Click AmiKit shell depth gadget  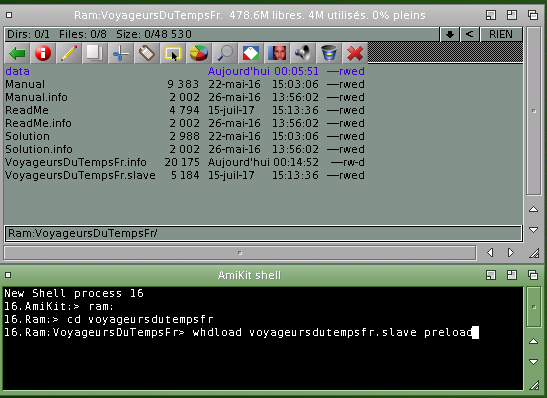pyautogui.click(x=533, y=275)
